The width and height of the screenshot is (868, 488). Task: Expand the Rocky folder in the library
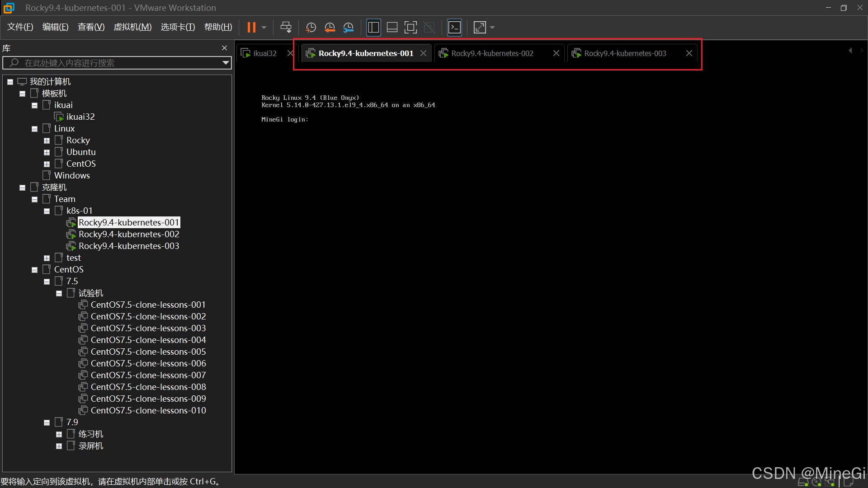click(47, 141)
